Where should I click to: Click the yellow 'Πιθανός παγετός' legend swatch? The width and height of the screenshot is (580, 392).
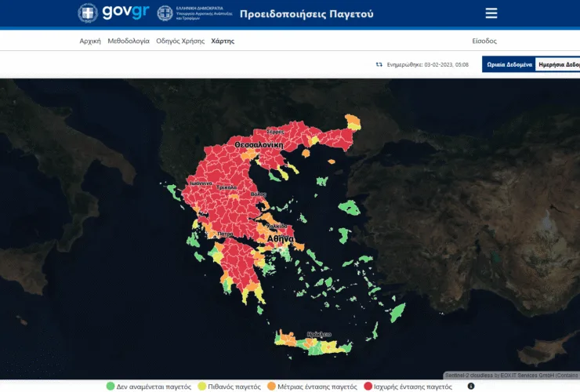click(x=201, y=387)
